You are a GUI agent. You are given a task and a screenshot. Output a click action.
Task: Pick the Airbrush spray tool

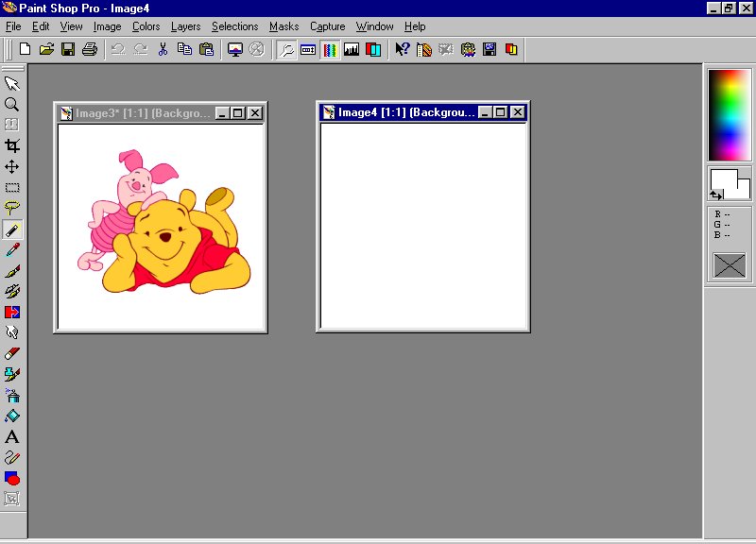pyautogui.click(x=12, y=395)
